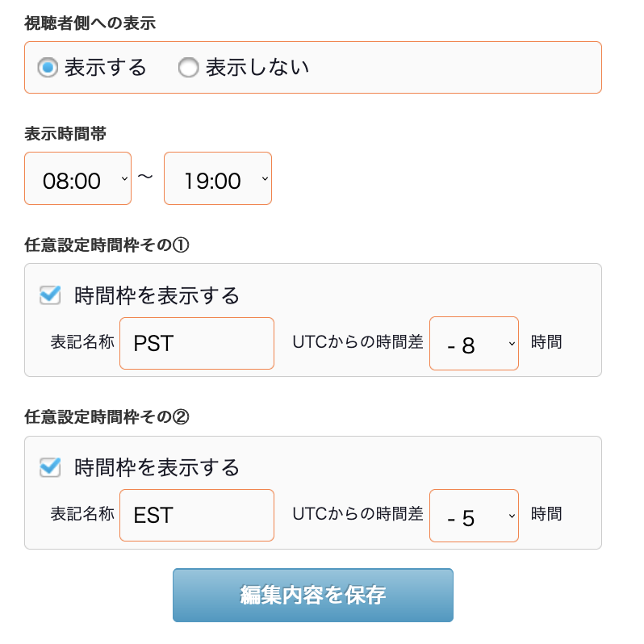Uncheck 時間枠を表示する in section ①
The height and width of the screenshot is (644, 644).
coord(50,295)
